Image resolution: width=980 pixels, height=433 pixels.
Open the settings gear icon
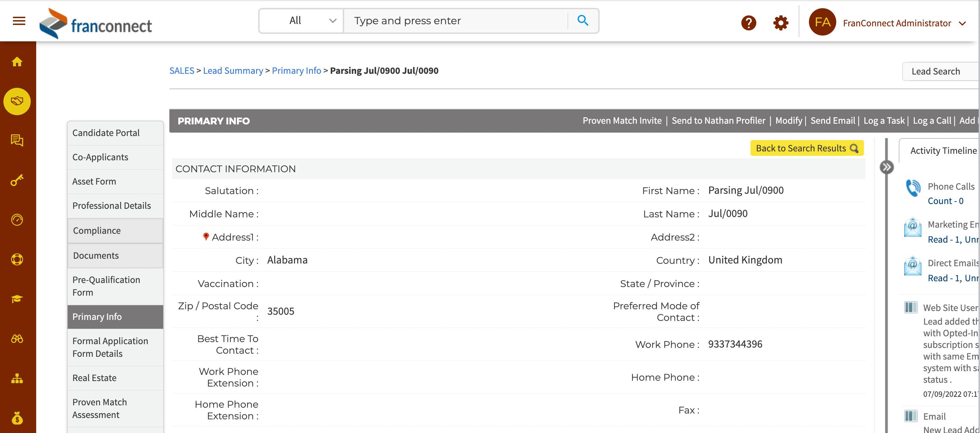click(780, 23)
